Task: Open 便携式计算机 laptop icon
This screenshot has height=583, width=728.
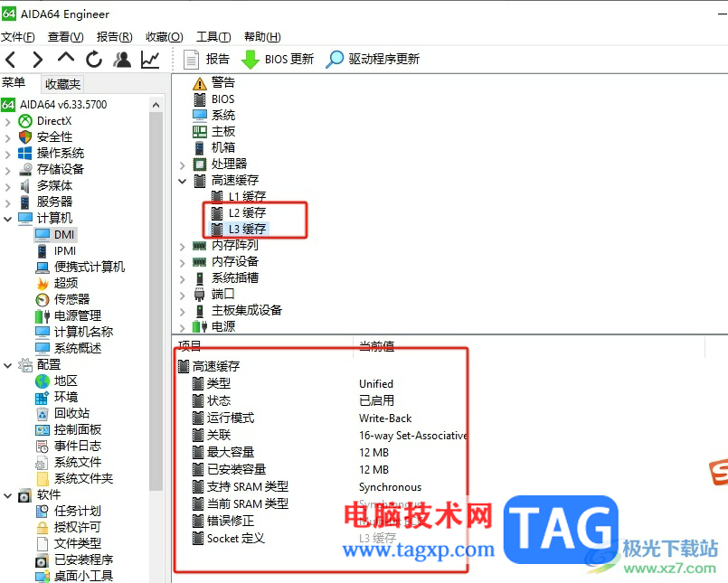Action: (43, 268)
